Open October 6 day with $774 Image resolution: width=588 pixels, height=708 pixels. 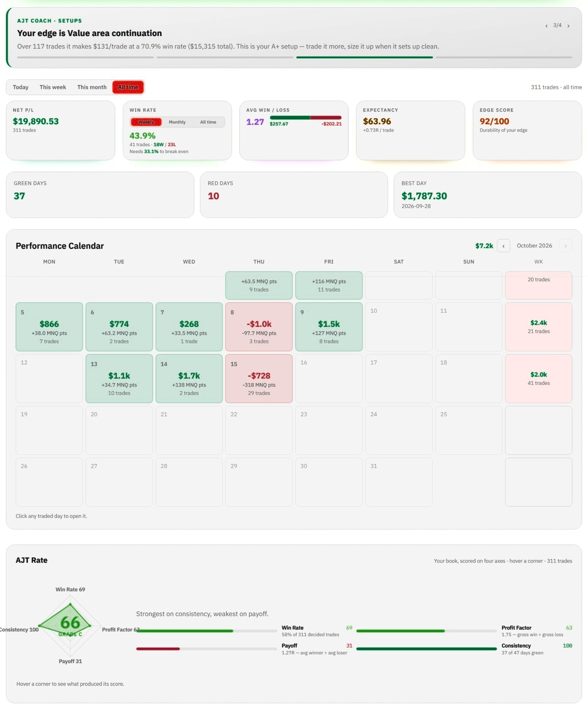(x=119, y=327)
